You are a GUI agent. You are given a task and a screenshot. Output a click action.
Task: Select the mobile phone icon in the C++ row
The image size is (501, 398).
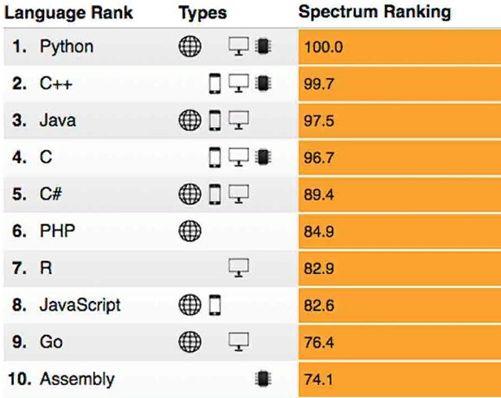pyautogui.click(x=215, y=83)
